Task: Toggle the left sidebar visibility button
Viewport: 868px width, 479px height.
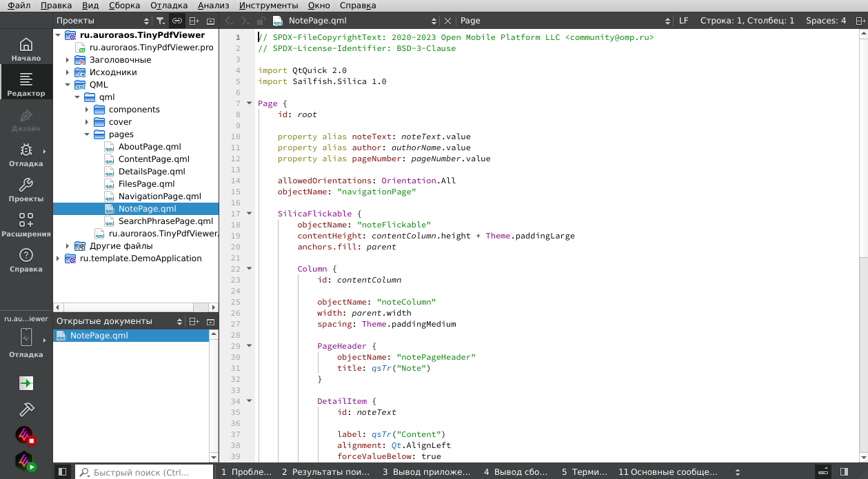Action: (x=62, y=472)
